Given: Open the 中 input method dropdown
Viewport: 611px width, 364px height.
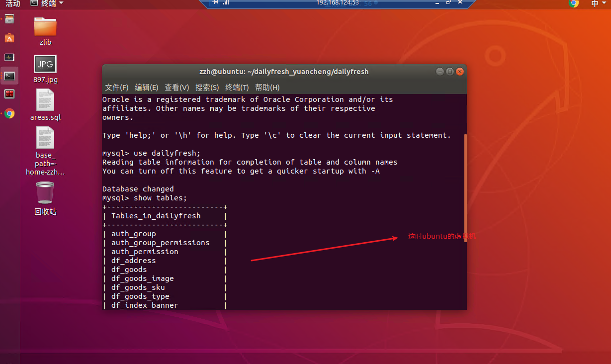Looking at the screenshot, I should pyautogui.click(x=598, y=3).
